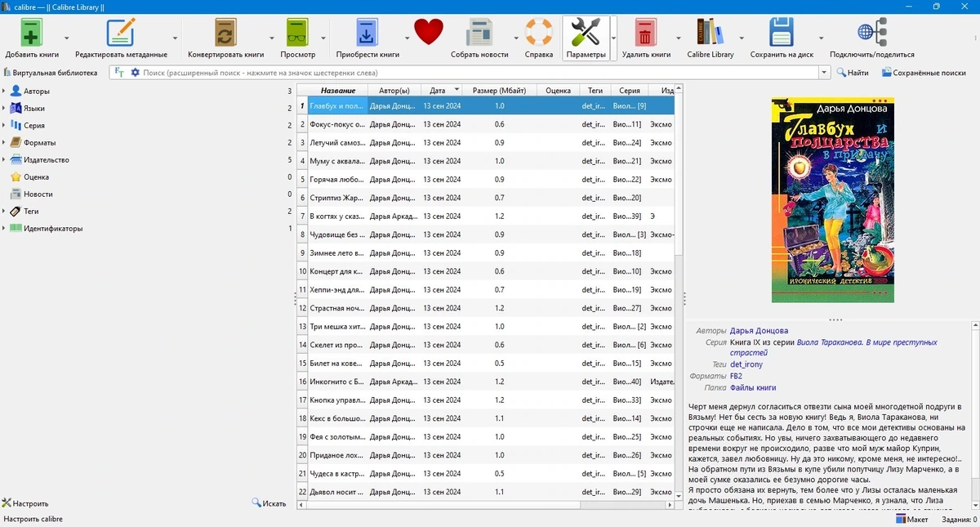Click Connect/share (Подключить/поделиться) icon
Viewport: 980px width, 527px height.
pos(871,33)
